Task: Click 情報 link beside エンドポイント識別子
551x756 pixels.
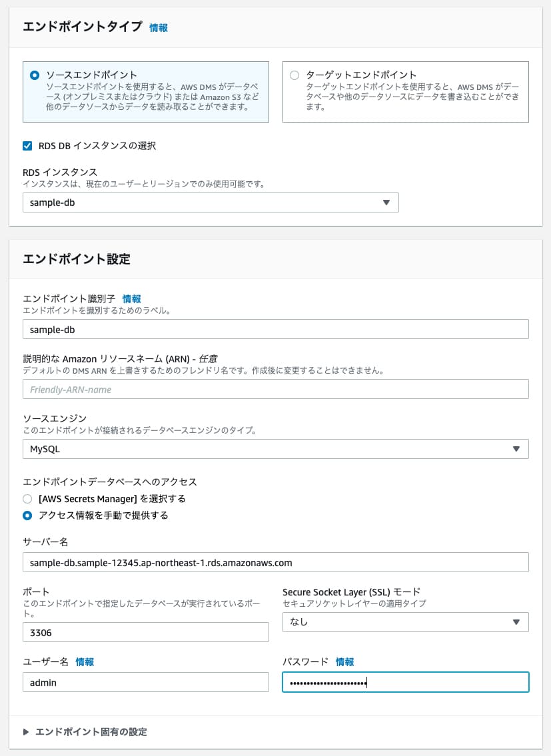Action: click(x=131, y=299)
